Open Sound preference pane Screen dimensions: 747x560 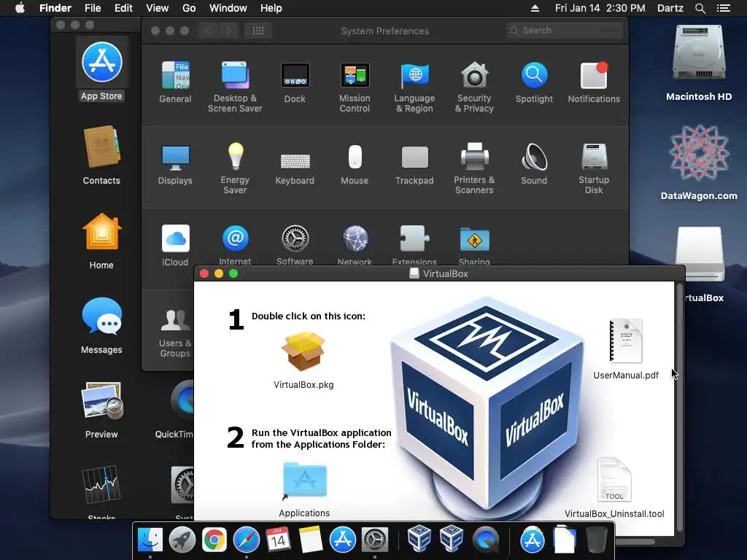534,164
